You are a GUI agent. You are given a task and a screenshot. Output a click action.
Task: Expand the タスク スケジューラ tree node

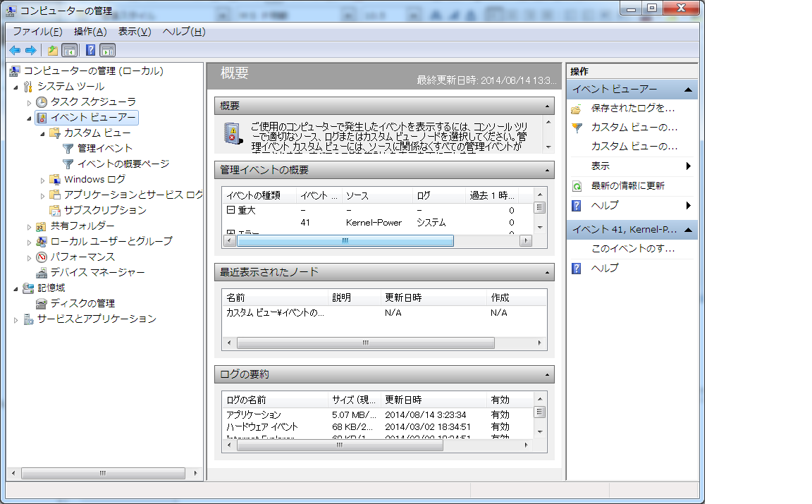pos(29,103)
